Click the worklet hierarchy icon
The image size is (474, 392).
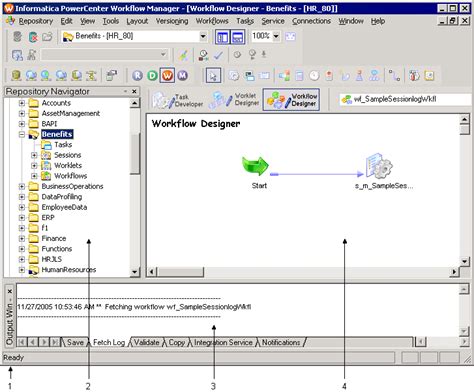(375, 76)
